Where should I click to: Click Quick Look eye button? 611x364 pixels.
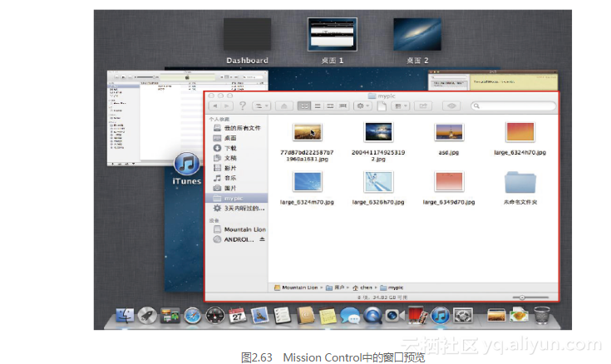451,106
